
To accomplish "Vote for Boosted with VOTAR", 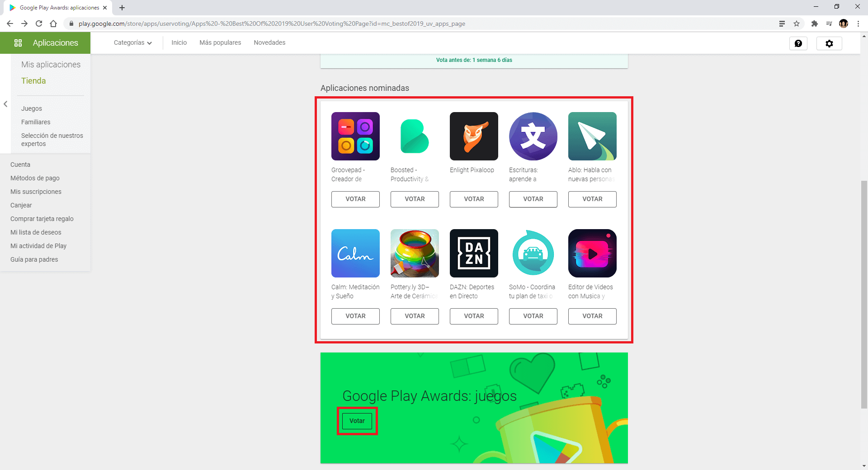I will [x=415, y=199].
